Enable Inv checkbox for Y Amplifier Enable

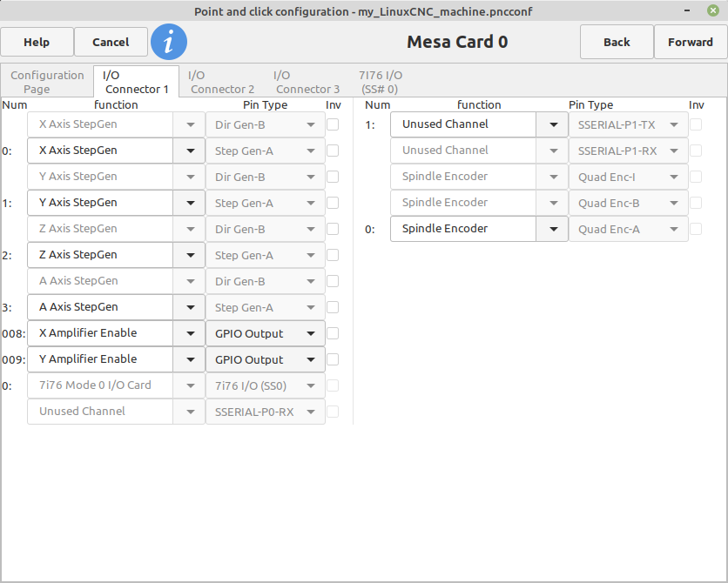[333, 359]
